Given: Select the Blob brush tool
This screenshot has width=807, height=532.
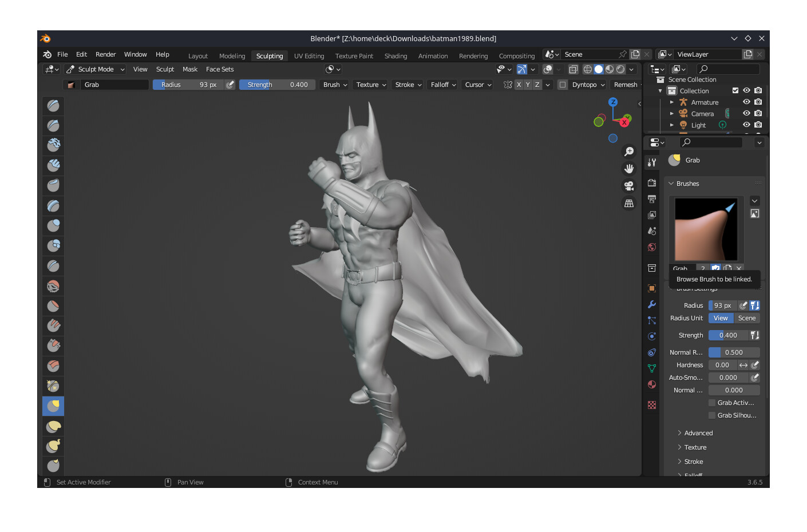Looking at the screenshot, I should tap(53, 245).
